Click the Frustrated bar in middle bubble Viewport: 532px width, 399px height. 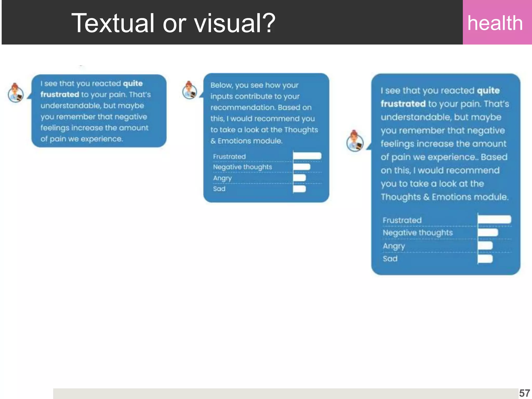click(x=307, y=156)
